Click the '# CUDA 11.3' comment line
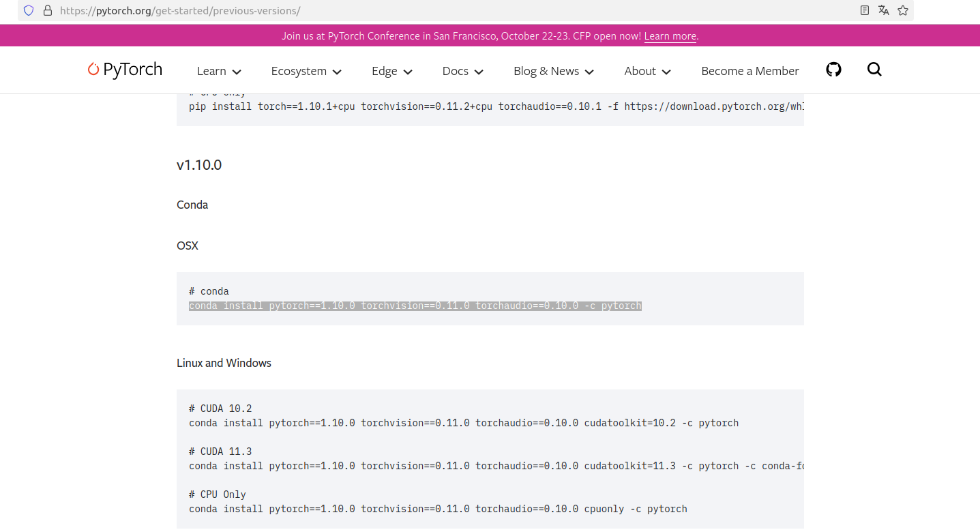The width and height of the screenshot is (980, 532). click(220, 452)
